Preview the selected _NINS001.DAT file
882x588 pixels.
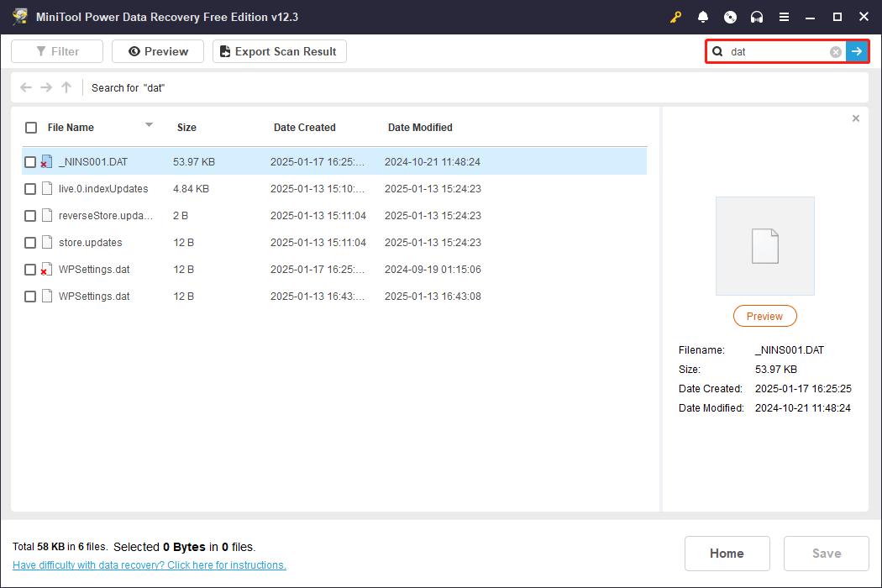coord(764,316)
